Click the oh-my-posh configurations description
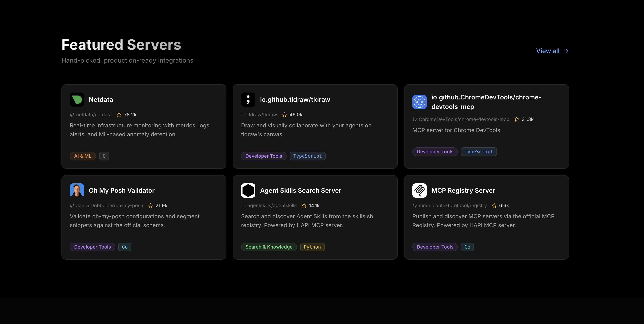The height and width of the screenshot is (324, 644). click(134, 221)
